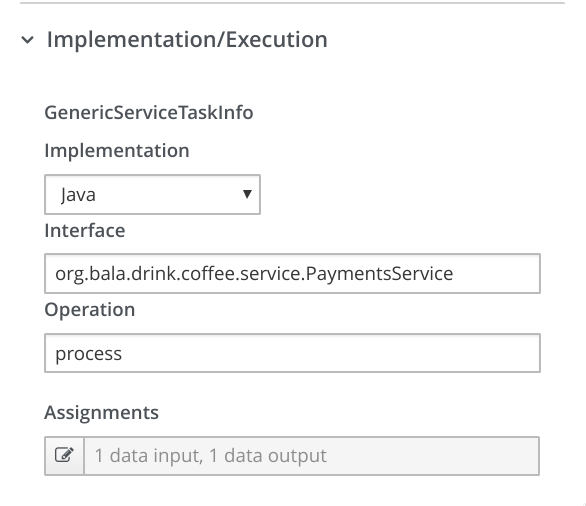Image resolution: width=586 pixels, height=506 pixels.
Task: Click the Operation field label
Action: (90, 310)
